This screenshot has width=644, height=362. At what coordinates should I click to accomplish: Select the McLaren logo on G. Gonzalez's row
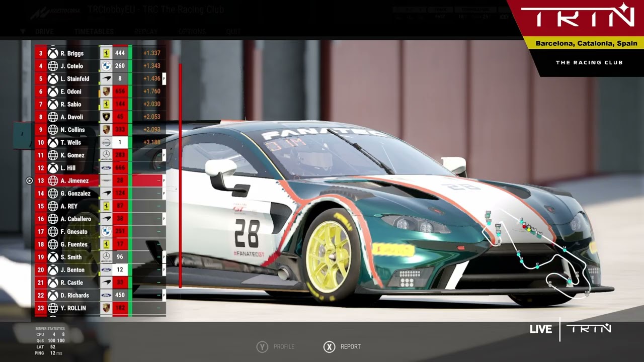106,194
